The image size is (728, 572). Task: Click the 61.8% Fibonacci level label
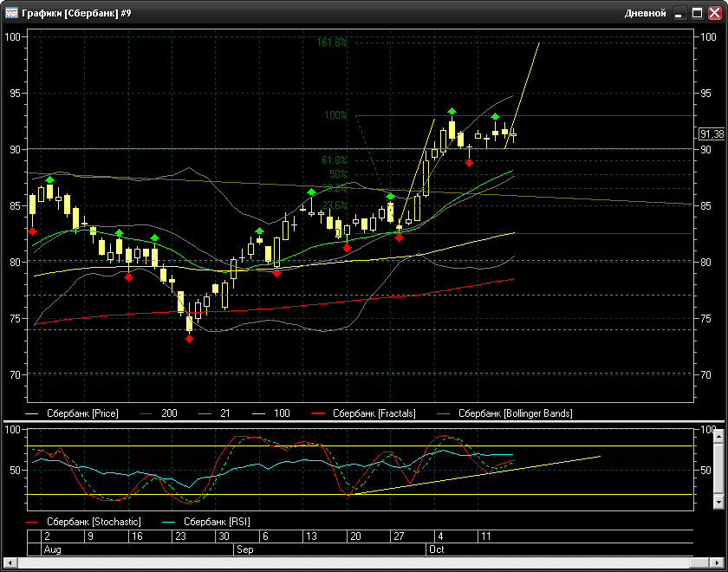(335, 160)
